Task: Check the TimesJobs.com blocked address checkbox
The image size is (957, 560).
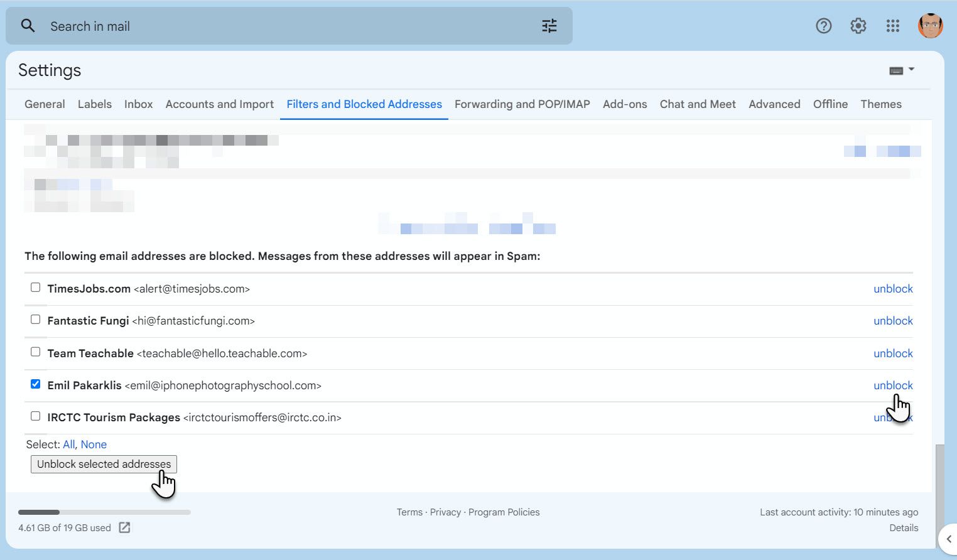Action: coord(35,287)
